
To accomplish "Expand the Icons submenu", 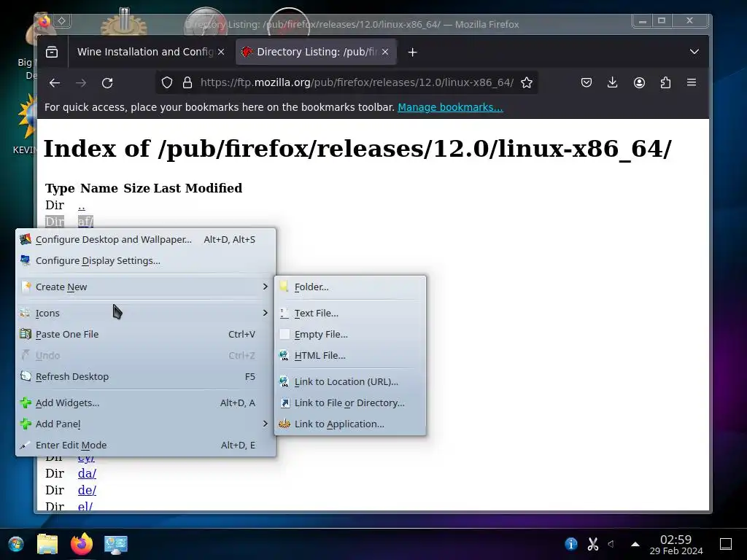I will [x=146, y=313].
